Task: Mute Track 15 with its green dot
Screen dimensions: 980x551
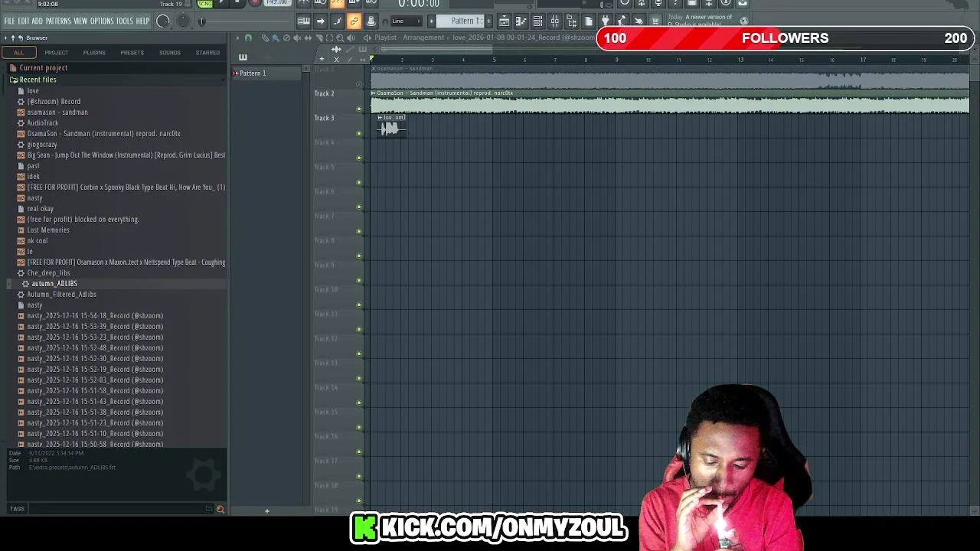Action: (359, 427)
